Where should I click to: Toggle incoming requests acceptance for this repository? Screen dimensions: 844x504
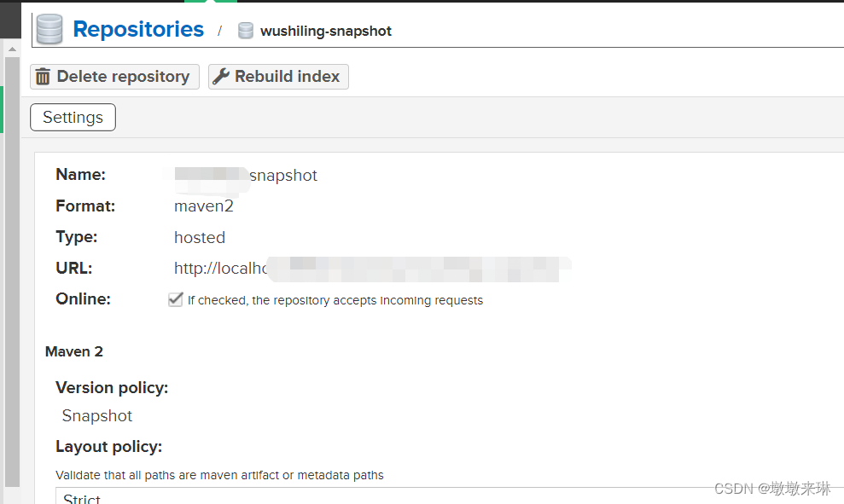(175, 298)
